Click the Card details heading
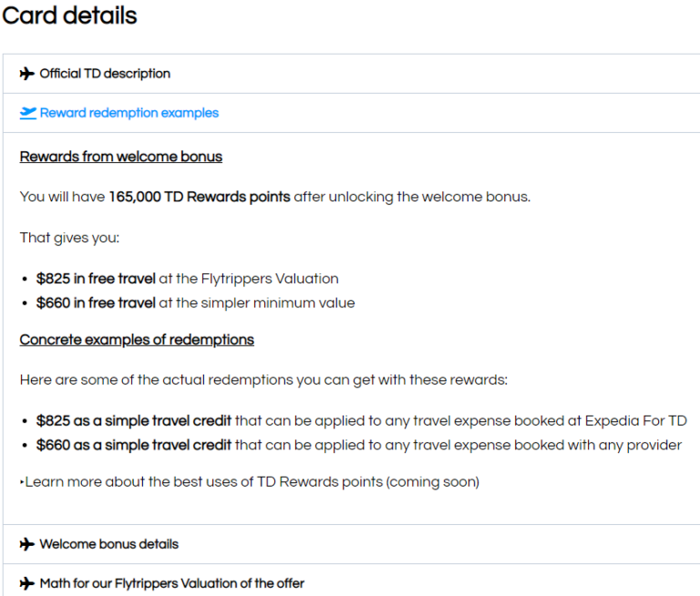 coord(69,15)
